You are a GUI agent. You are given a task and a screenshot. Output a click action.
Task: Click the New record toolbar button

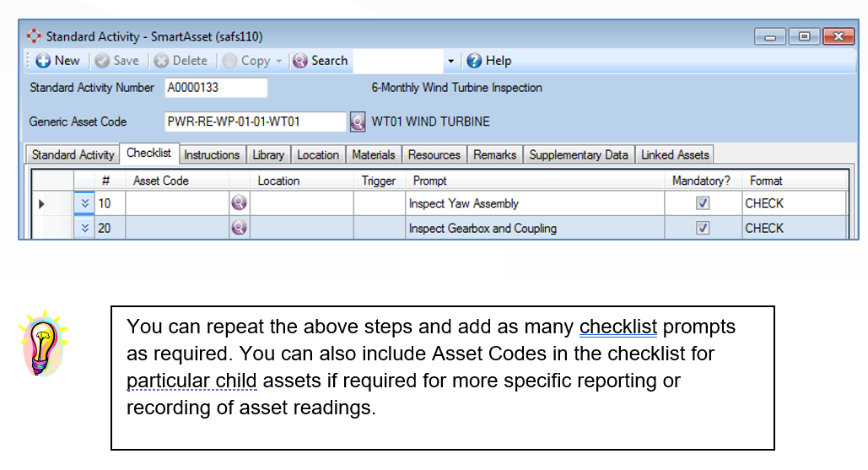[57, 61]
